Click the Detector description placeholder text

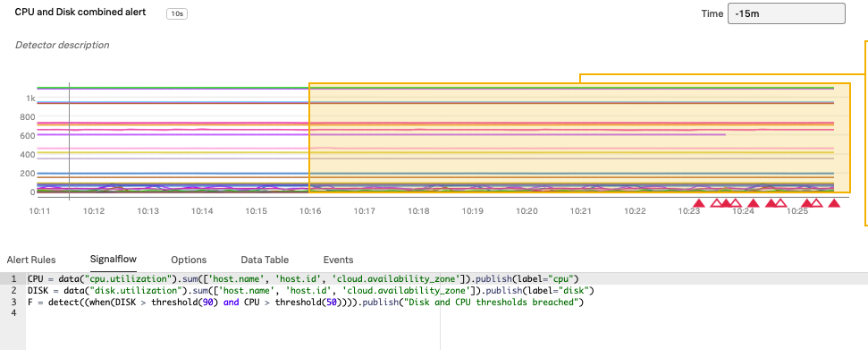tap(62, 45)
